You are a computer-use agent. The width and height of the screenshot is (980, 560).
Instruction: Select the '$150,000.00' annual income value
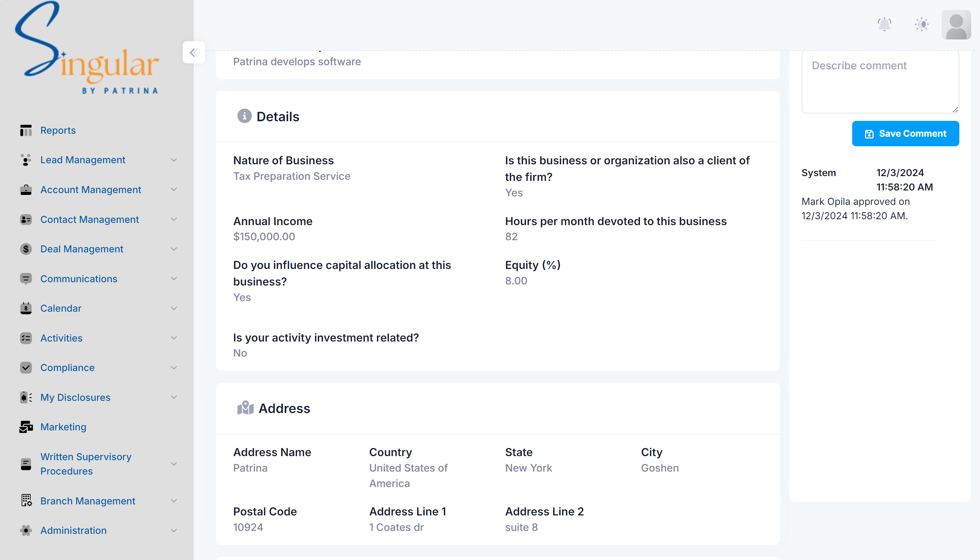(264, 237)
